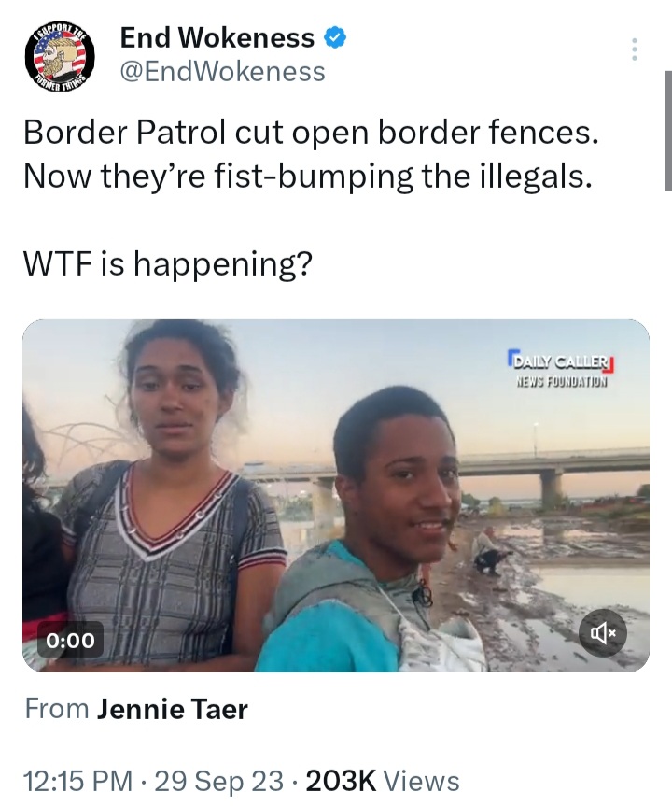
Task: Click the page scrollbar thumb
Action: (x=668, y=131)
